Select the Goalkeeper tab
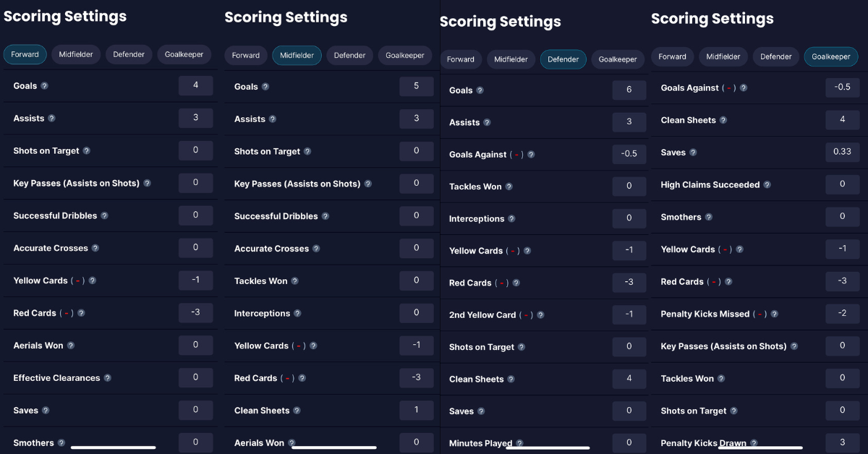The image size is (868, 454). [830, 55]
